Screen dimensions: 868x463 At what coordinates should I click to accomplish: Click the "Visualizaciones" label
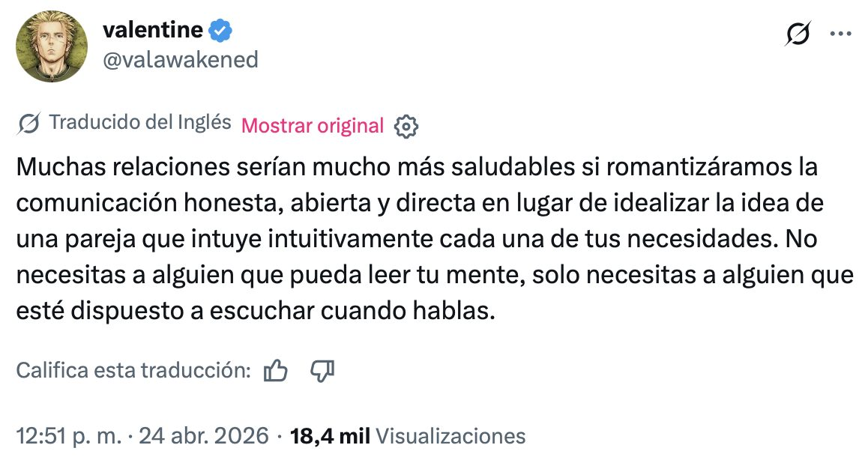(x=450, y=436)
